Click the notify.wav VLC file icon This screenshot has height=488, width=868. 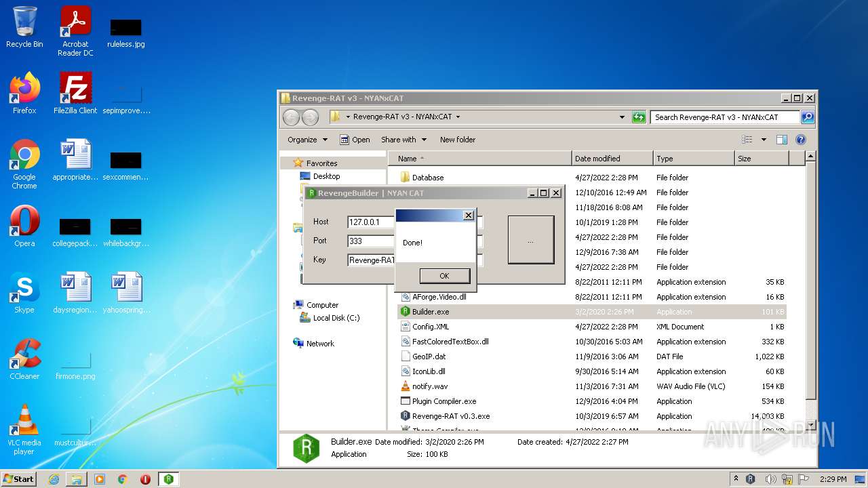405,386
